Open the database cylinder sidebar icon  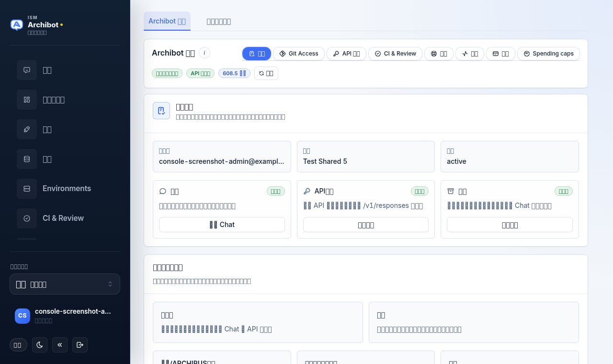27,159
